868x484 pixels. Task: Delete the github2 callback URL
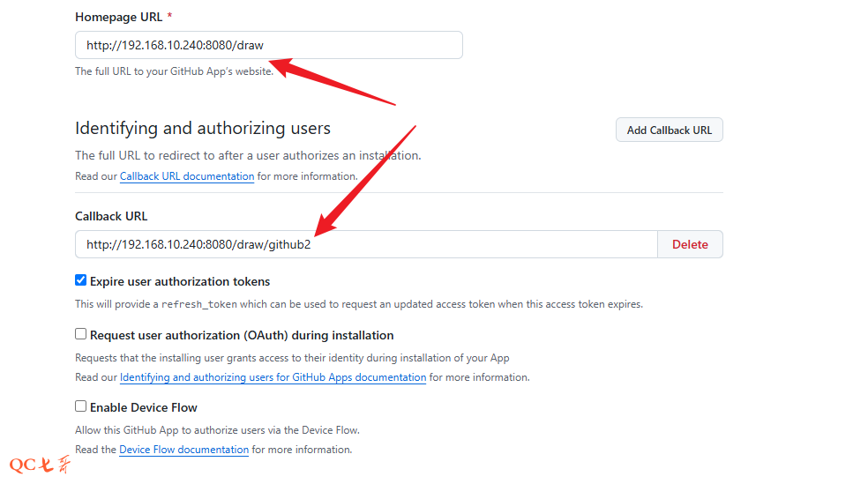(690, 244)
